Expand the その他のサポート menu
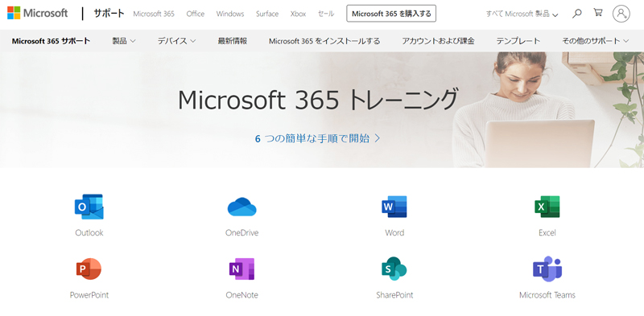This screenshot has width=644, height=316. point(596,41)
